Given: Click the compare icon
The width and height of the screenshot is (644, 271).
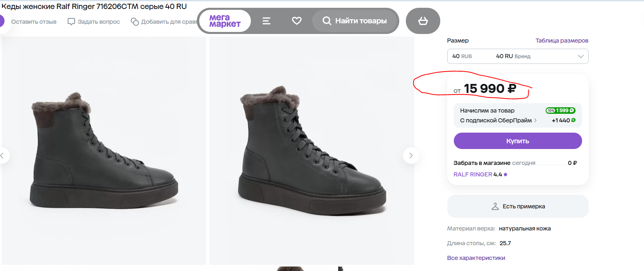Looking at the screenshot, I should (135, 22).
